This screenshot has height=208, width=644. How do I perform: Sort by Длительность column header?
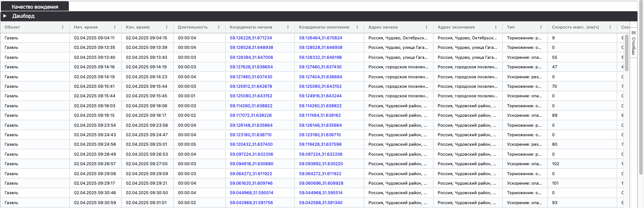(x=192, y=27)
